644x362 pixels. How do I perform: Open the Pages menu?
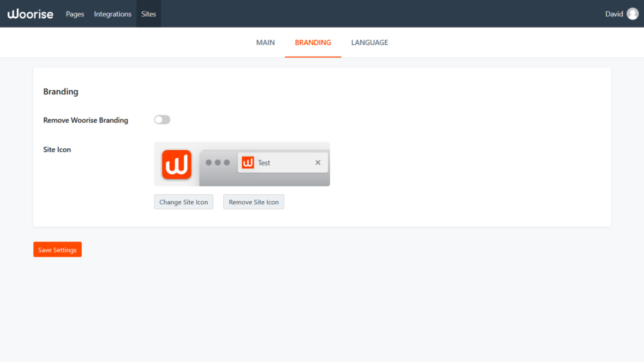75,13
